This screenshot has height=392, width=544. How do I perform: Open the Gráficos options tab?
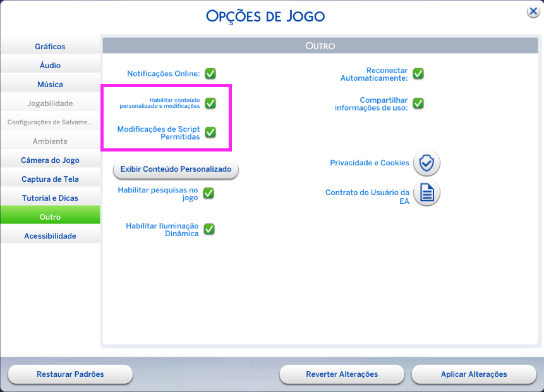tap(51, 47)
